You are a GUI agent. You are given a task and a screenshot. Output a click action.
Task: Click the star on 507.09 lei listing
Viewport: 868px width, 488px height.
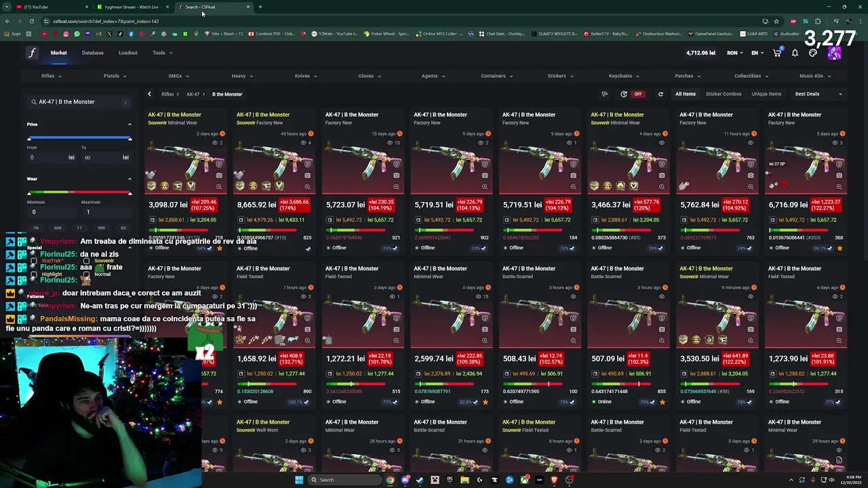(x=663, y=402)
